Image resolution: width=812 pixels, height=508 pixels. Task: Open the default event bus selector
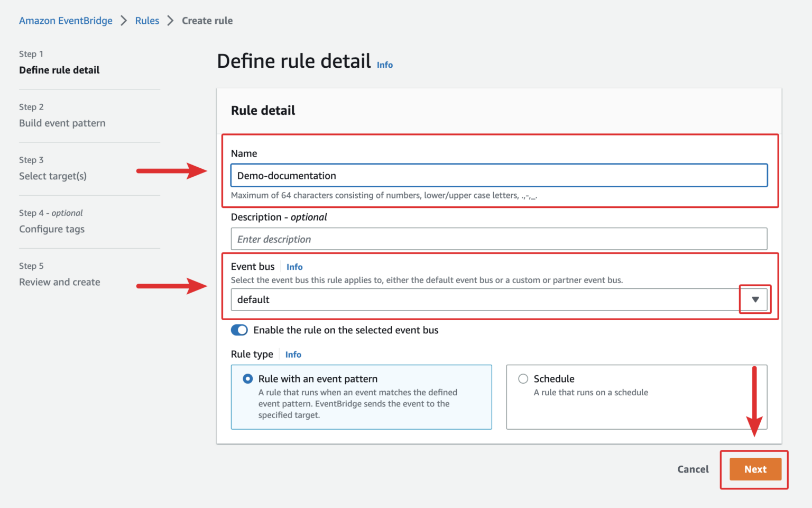pos(476,300)
